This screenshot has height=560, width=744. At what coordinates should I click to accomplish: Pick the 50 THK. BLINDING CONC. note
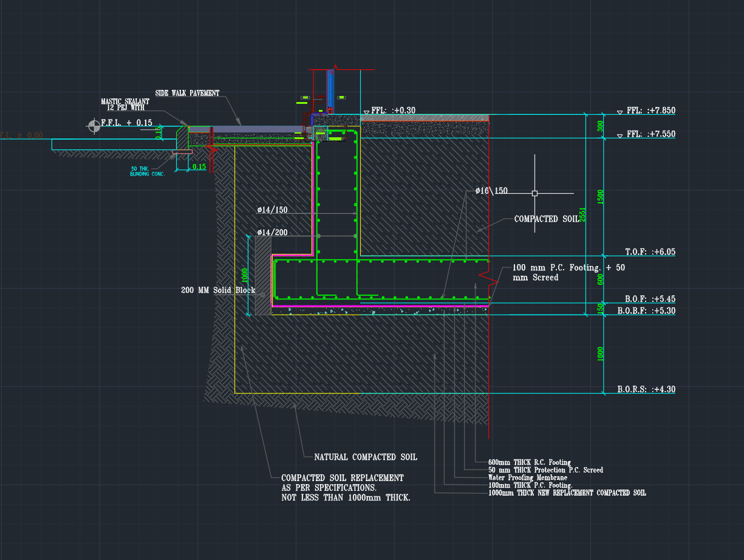147,171
